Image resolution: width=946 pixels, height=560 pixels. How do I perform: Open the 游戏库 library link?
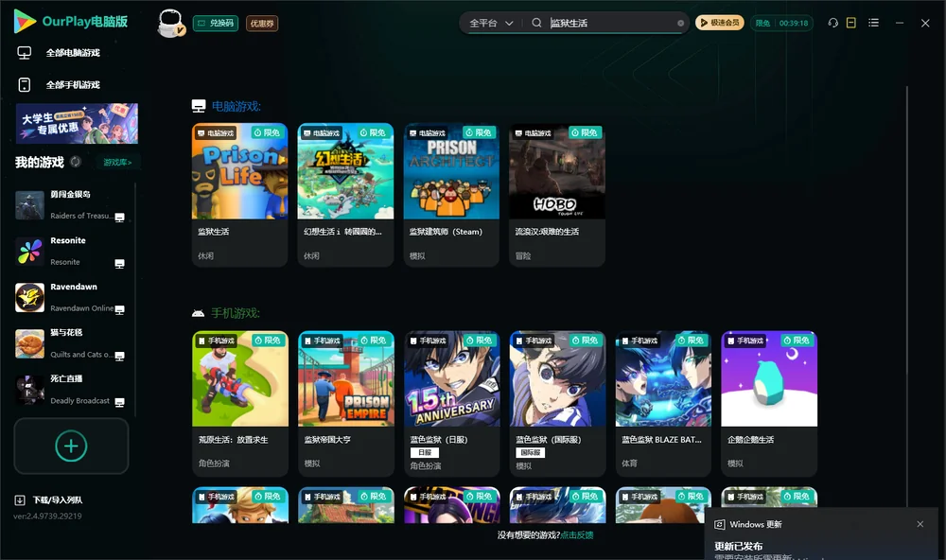point(117,162)
